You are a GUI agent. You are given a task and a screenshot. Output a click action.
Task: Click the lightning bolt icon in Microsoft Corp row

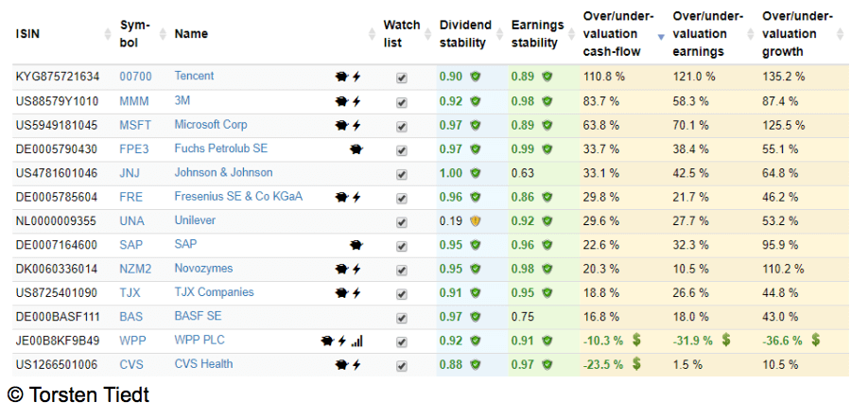pos(356,125)
